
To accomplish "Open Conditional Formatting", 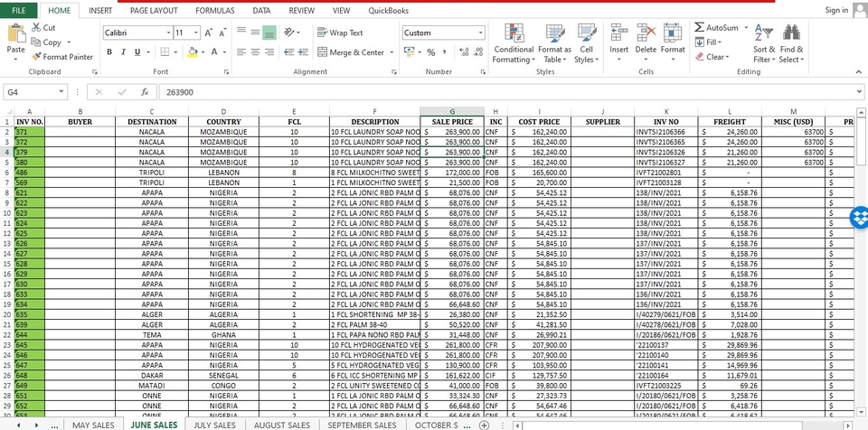I will (514, 43).
